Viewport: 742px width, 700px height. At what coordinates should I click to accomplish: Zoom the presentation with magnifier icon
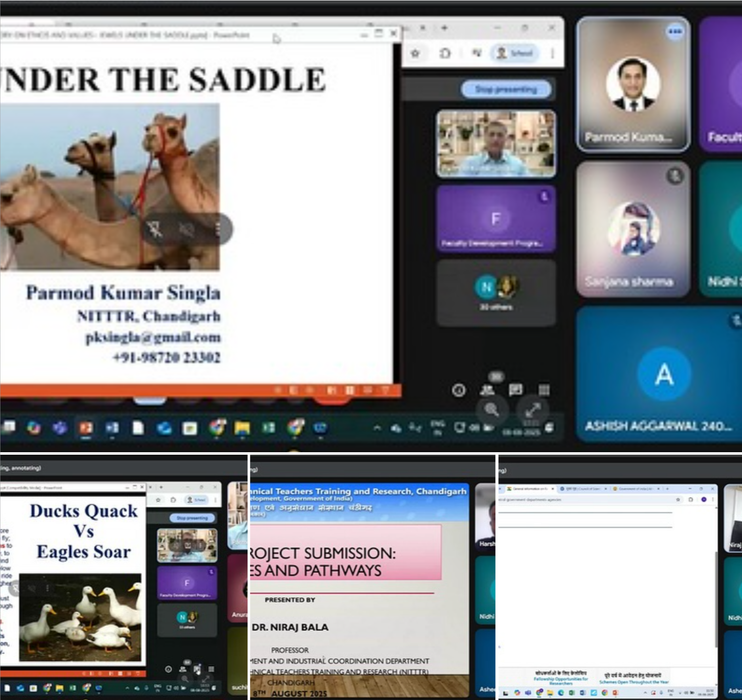coord(492,409)
